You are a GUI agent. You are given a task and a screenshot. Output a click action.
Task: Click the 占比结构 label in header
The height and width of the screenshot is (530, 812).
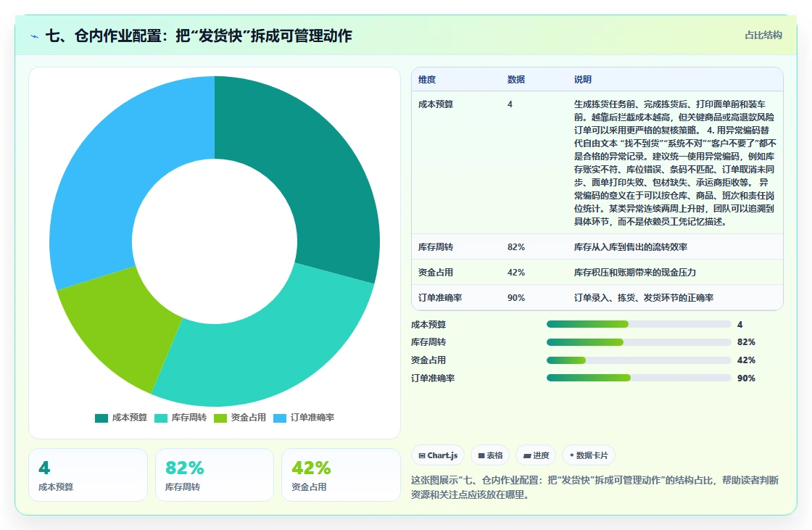point(763,36)
